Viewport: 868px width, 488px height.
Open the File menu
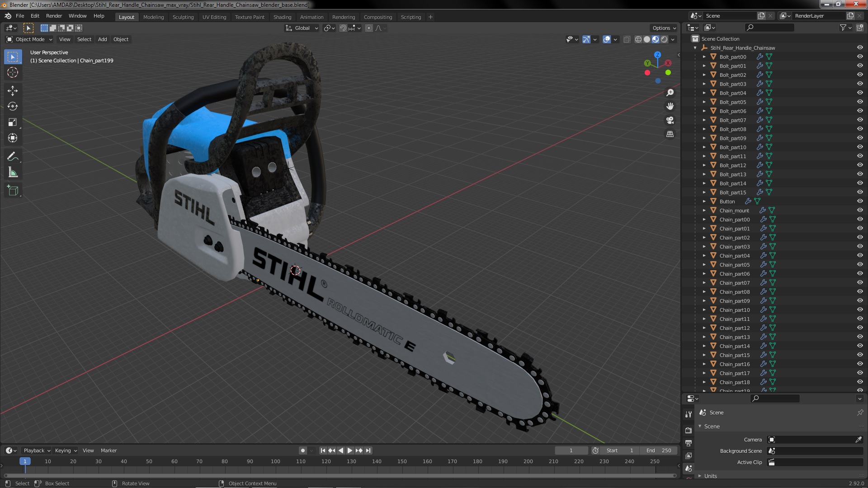pyautogui.click(x=20, y=16)
